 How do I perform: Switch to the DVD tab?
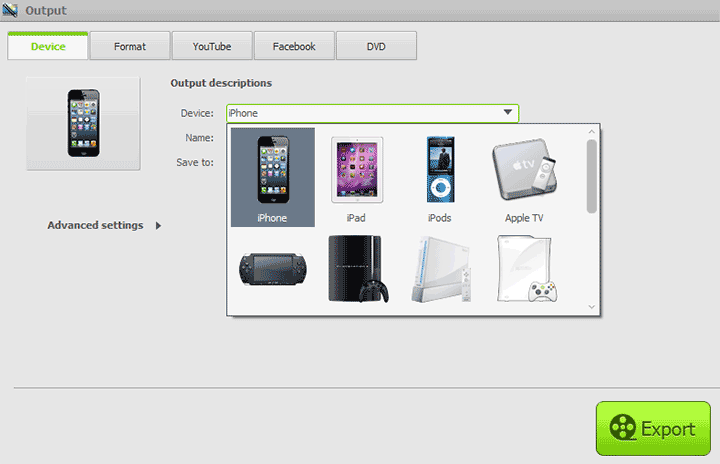(377, 46)
